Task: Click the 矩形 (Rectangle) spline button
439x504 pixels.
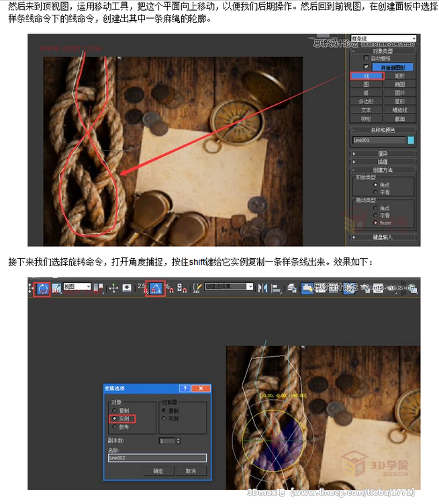Action: click(x=400, y=77)
